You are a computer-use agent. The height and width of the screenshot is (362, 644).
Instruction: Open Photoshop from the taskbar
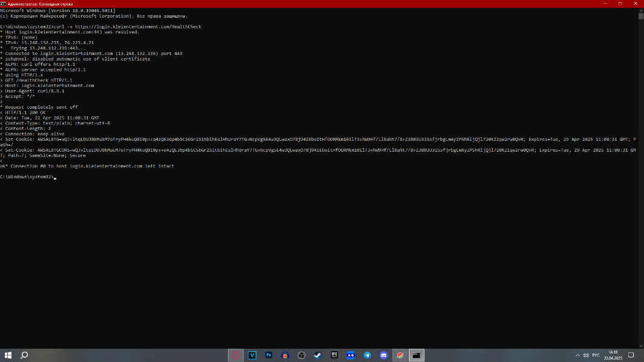point(269,355)
